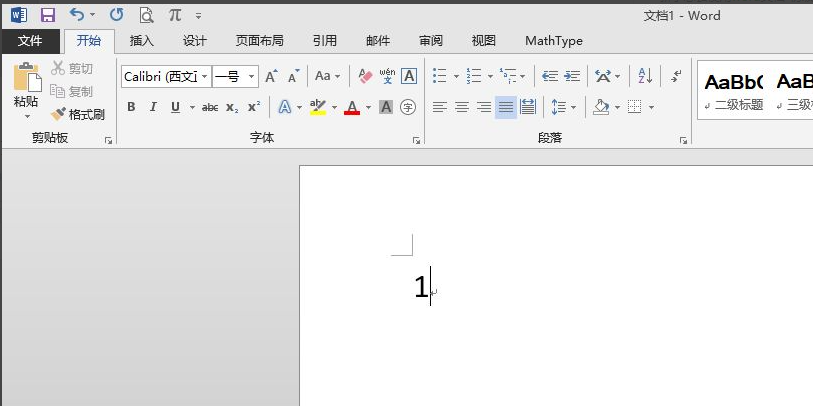Screen dimensions: 813x406
Task: Apply 二级标题 heading style
Action: coord(733,91)
